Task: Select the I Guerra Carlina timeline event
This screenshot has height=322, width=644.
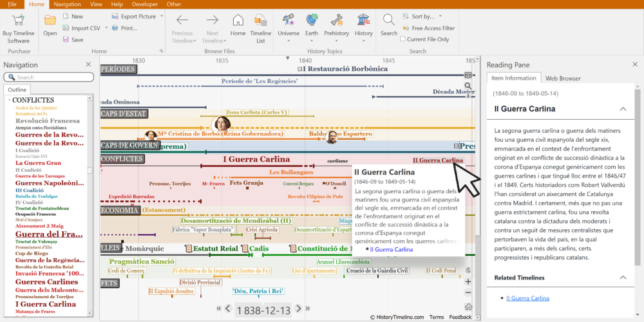Action: pos(256,159)
